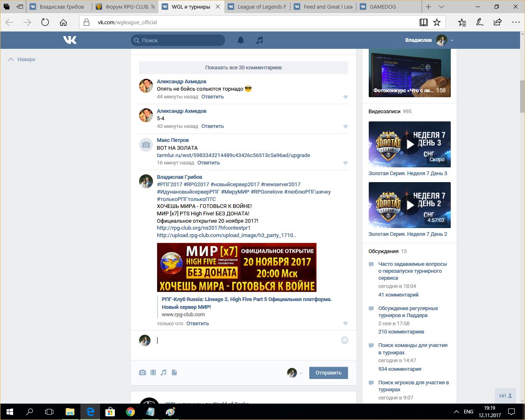525x420 pixels.
Task: Switch to League of Legends tab
Action: point(257,7)
